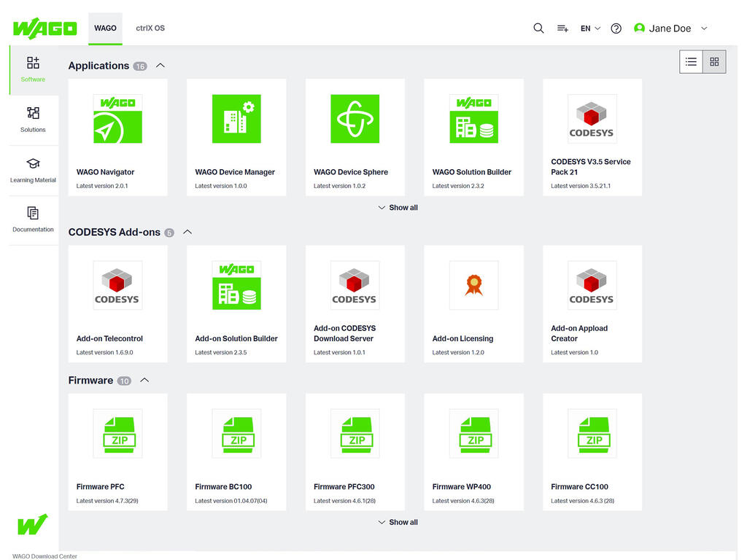Open the Firmware PFC ZIP icon
The image size is (747, 560).
tap(117, 433)
